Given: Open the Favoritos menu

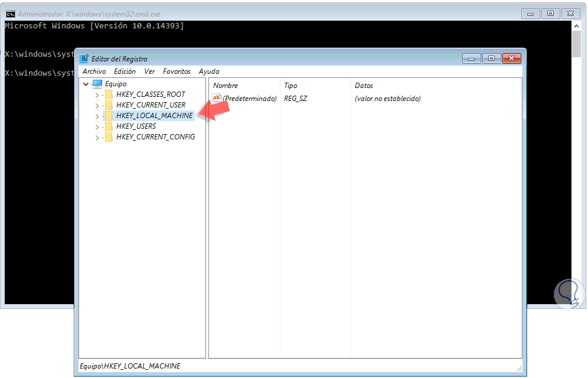Looking at the screenshot, I should click(177, 71).
